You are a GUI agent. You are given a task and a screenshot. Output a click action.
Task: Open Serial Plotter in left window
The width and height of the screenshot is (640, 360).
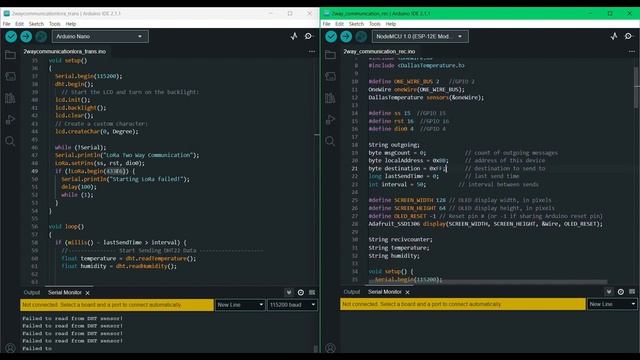pos(294,36)
